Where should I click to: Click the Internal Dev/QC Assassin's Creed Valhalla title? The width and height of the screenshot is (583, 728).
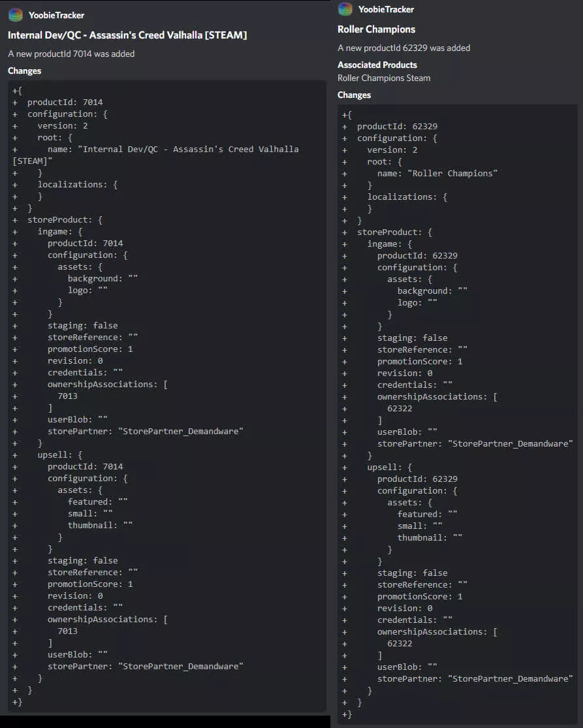tap(128, 35)
